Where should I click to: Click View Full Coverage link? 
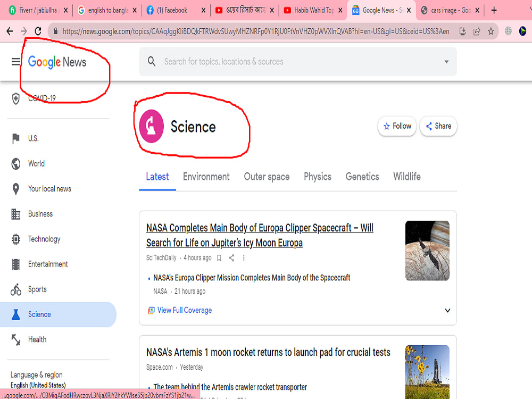point(185,310)
